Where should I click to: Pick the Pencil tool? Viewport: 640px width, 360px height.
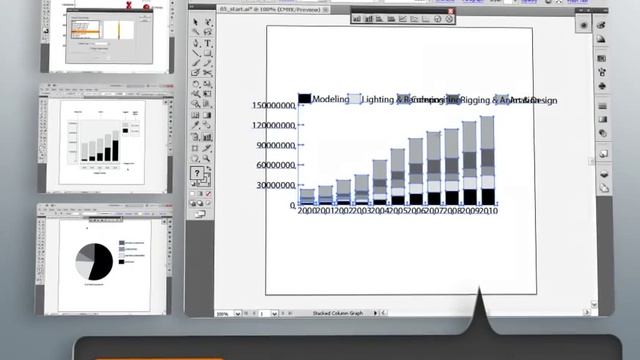coord(208,63)
